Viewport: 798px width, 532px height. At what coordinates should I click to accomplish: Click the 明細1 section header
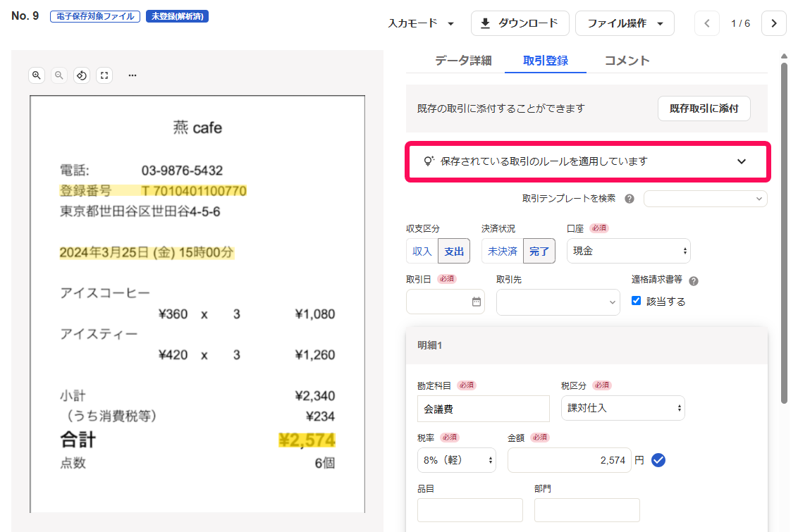click(x=587, y=345)
